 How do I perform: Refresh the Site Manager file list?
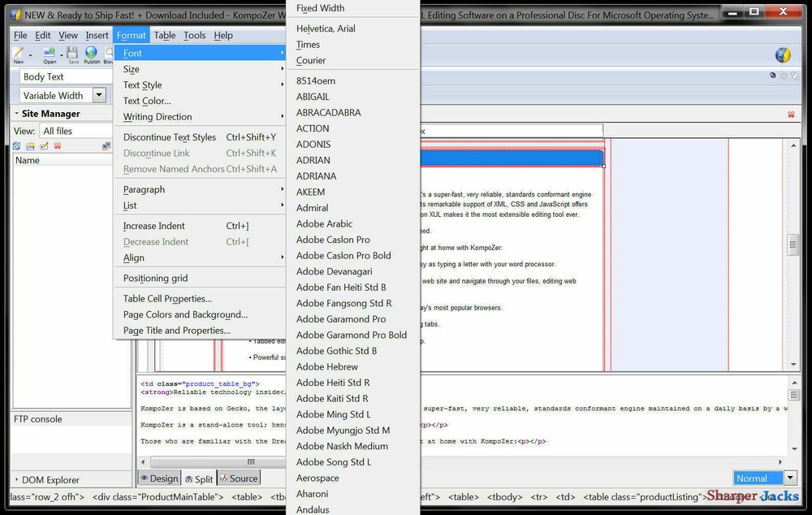pos(16,146)
